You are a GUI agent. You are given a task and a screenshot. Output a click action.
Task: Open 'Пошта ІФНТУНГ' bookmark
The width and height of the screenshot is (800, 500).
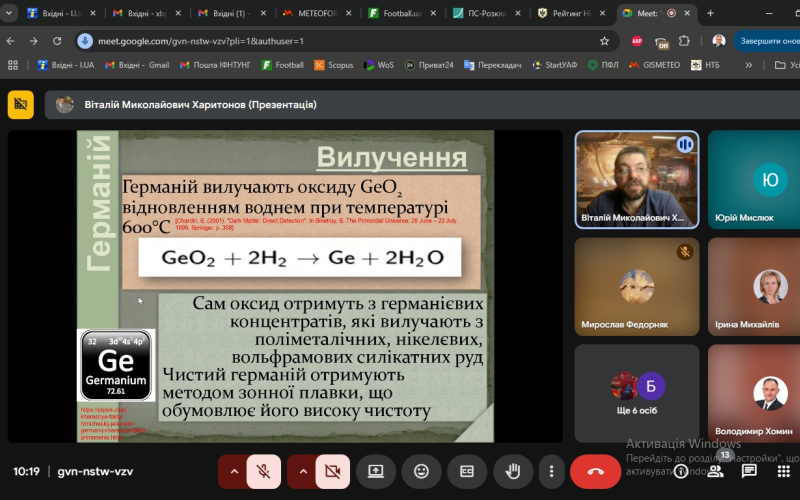[x=215, y=65]
